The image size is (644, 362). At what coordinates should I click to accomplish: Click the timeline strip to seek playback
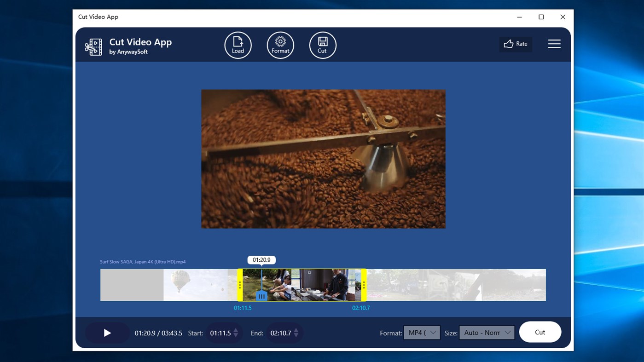click(x=437, y=284)
